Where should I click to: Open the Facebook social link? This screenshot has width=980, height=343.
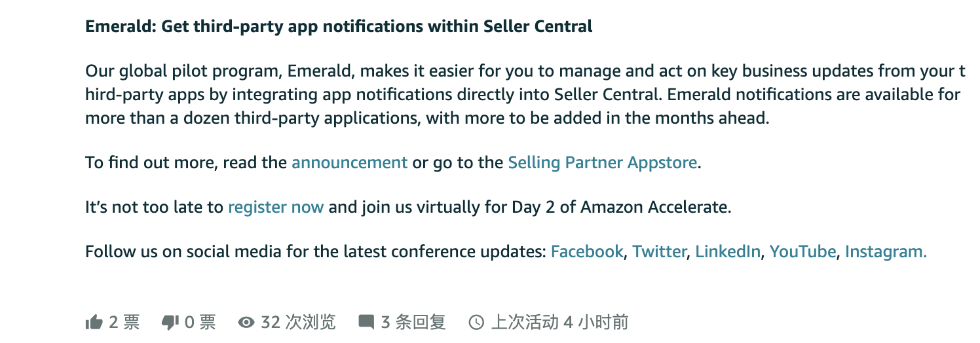587,252
